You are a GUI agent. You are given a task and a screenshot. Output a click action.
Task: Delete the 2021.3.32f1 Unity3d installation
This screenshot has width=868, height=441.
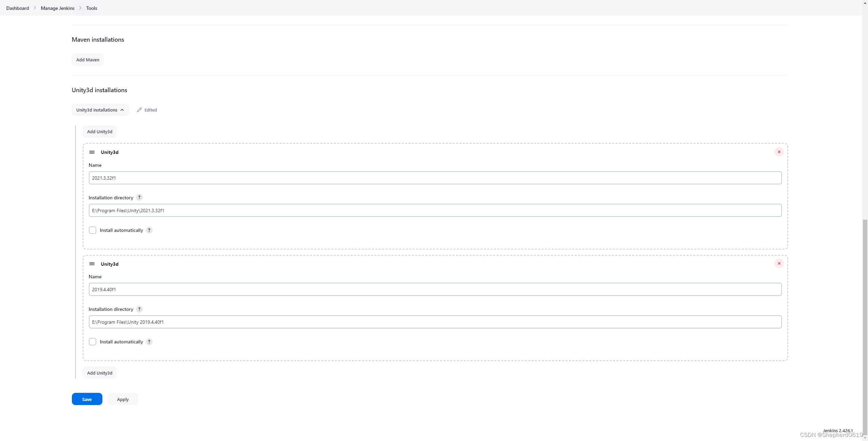(x=779, y=152)
